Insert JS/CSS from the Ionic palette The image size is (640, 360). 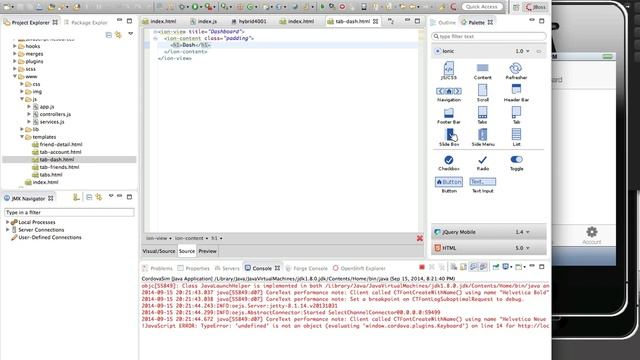(449, 71)
